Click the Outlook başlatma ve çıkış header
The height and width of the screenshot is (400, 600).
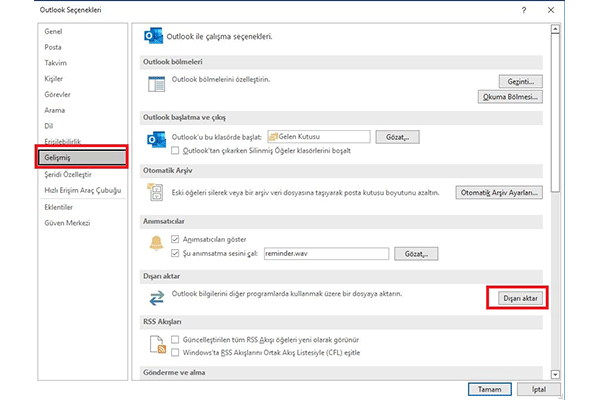(x=341, y=118)
